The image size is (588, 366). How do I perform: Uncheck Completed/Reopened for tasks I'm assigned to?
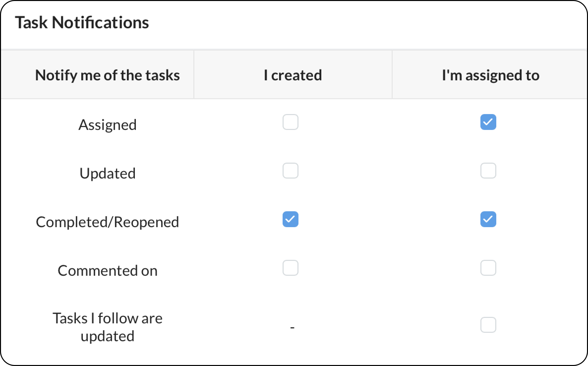point(488,219)
